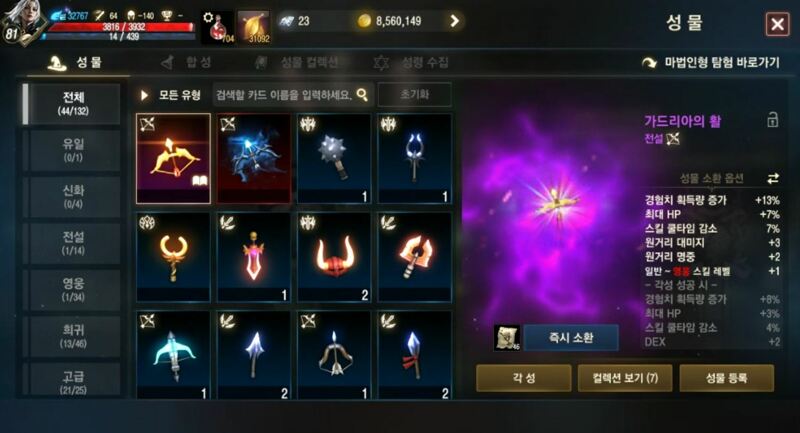This screenshot has width=800, height=433.
Task: Click the 즉시 소환 button
Action: [x=571, y=337]
